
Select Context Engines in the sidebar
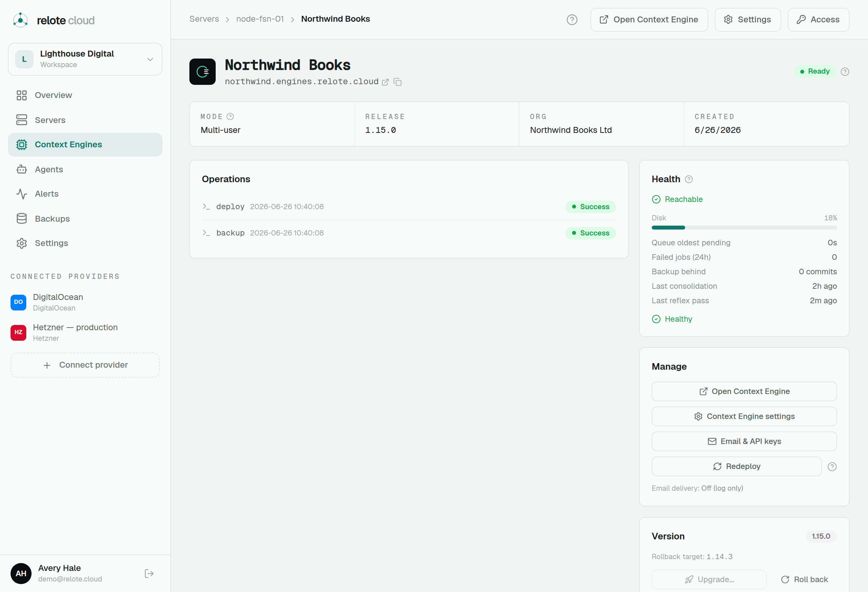click(85, 144)
